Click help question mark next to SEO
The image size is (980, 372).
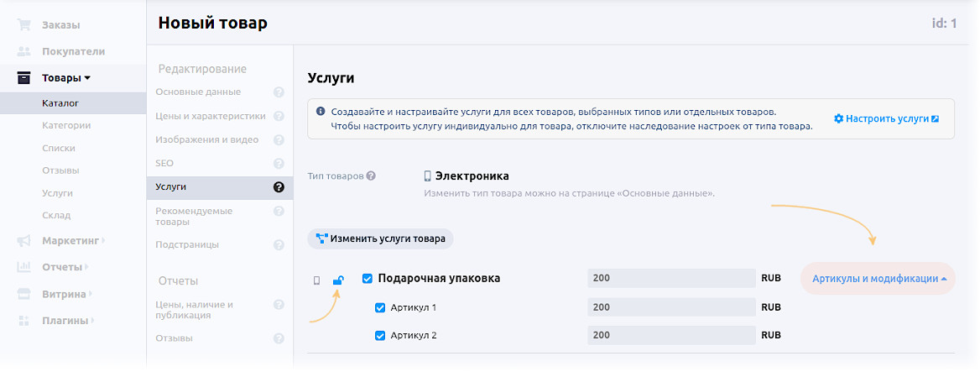pyautogui.click(x=279, y=163)
